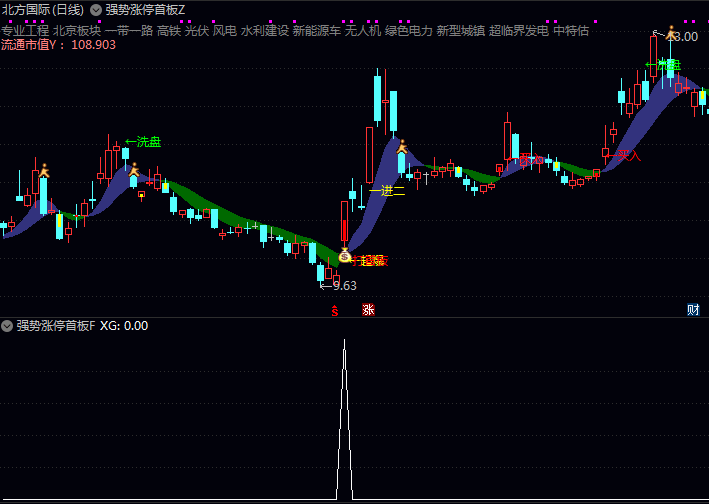709x504 pixels.
Task: Click the white XG signal spike
Action: tap(345, 419)
